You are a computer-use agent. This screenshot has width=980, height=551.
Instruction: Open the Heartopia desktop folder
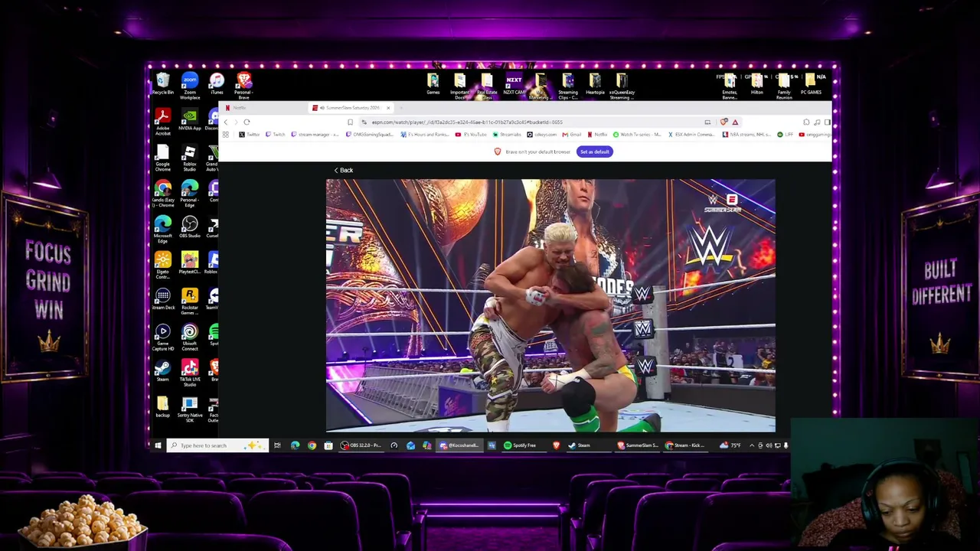[x=595, y=83]
